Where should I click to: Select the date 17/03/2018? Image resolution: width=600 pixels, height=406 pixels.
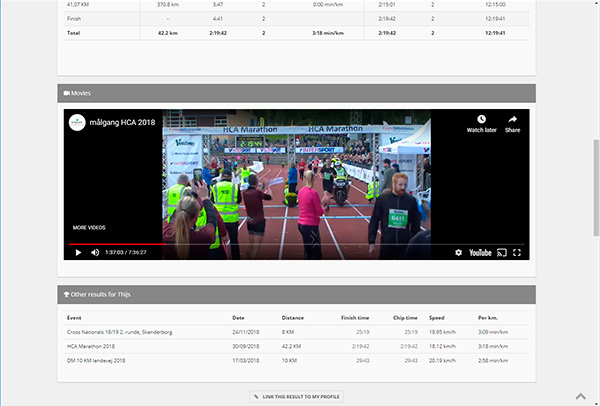point(246,360)
